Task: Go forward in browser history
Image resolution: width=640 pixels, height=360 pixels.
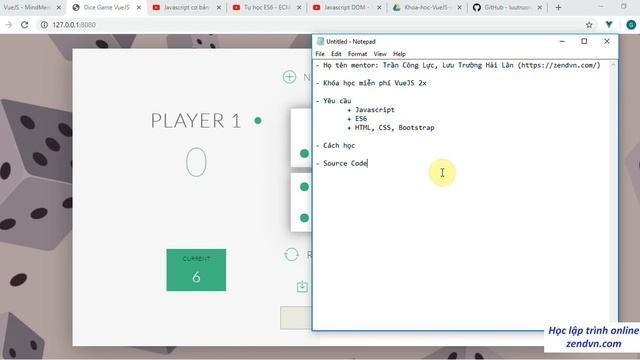Action: pyautogui.click(x=9, y=25)
